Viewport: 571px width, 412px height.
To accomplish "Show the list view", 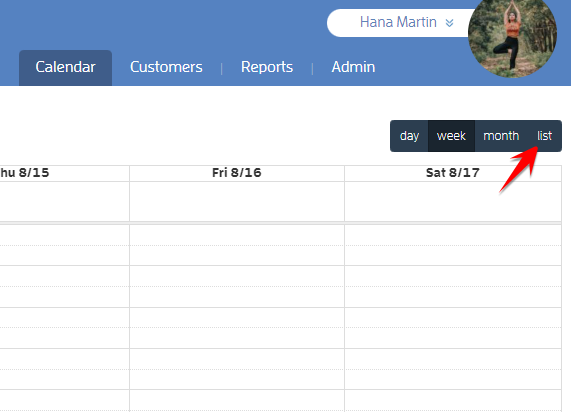I will click(544, 136).
